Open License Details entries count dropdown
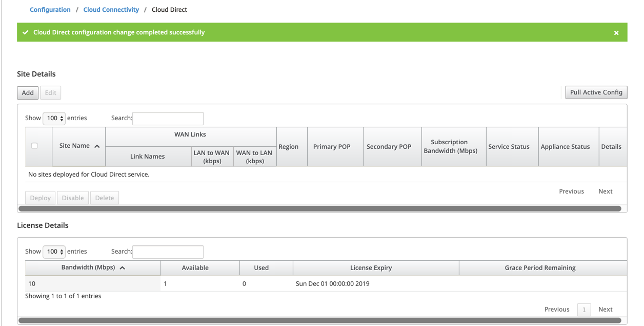This screenshot has width=644, height=326. point(54,252)
